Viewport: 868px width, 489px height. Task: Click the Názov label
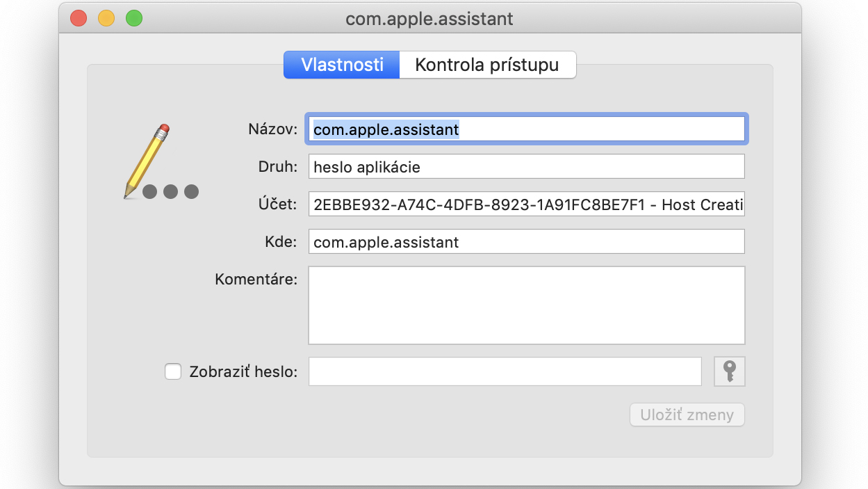272,129
